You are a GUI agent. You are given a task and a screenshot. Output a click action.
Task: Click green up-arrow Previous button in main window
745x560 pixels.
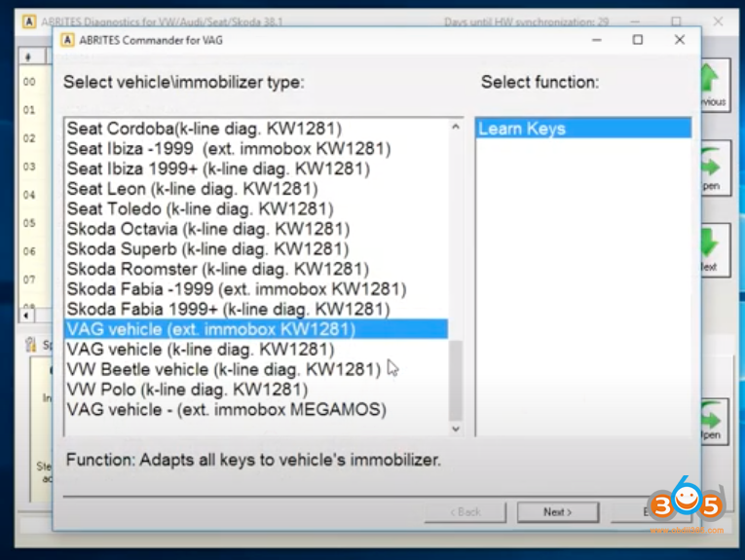point(715,85)
